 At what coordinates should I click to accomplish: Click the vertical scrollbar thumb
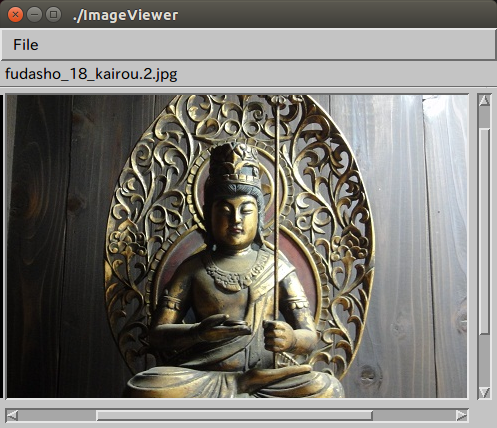[x=484, y=231]
